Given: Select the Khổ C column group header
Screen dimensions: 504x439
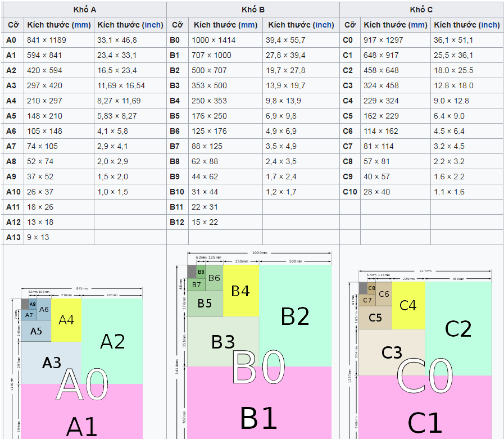Looking at the screenshot, I should pyautogui.click(x=421, y=10).
